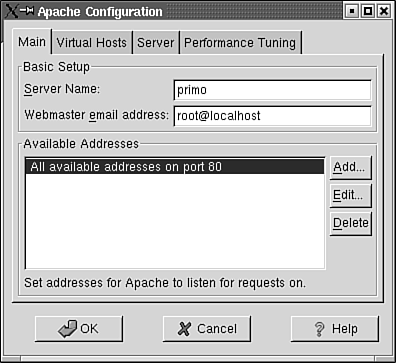Toggle the pushpin sticky icon in title bar
Image resolution: width=396 pixels, height=363 pixels.
(x=27, y=11)
